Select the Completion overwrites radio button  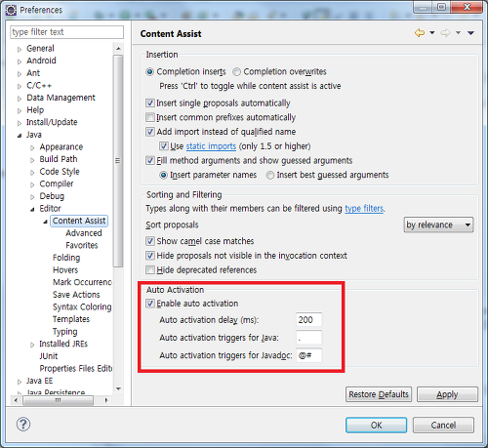[x=236, y=71]
